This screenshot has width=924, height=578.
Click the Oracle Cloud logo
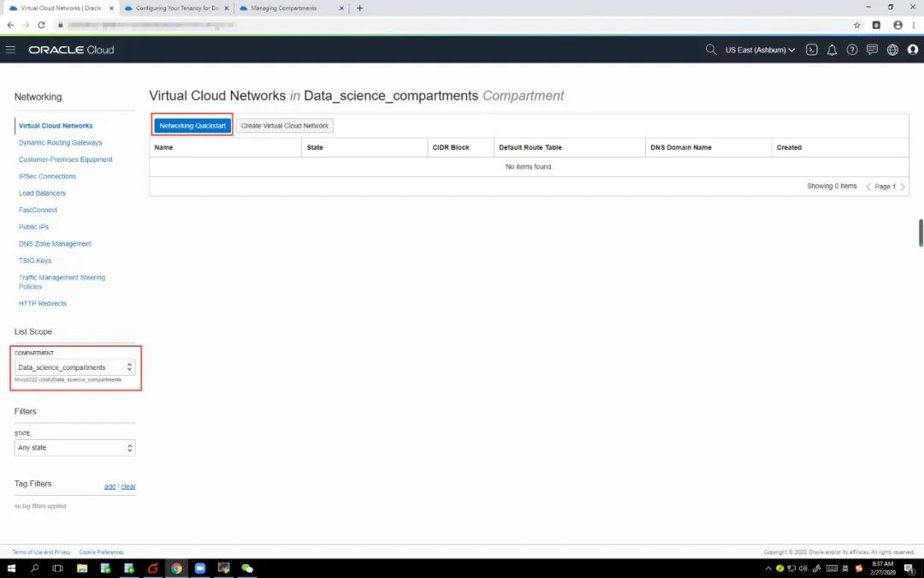click(x=71, y=50)
